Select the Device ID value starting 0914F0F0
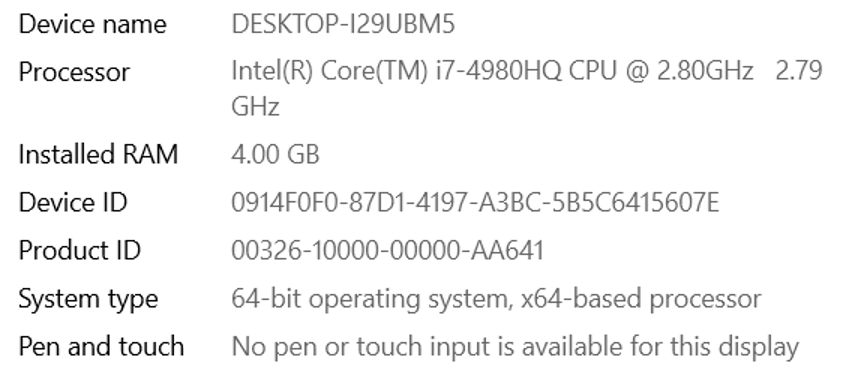The width and height of the screenshot is (864, 384). point(475,202)
